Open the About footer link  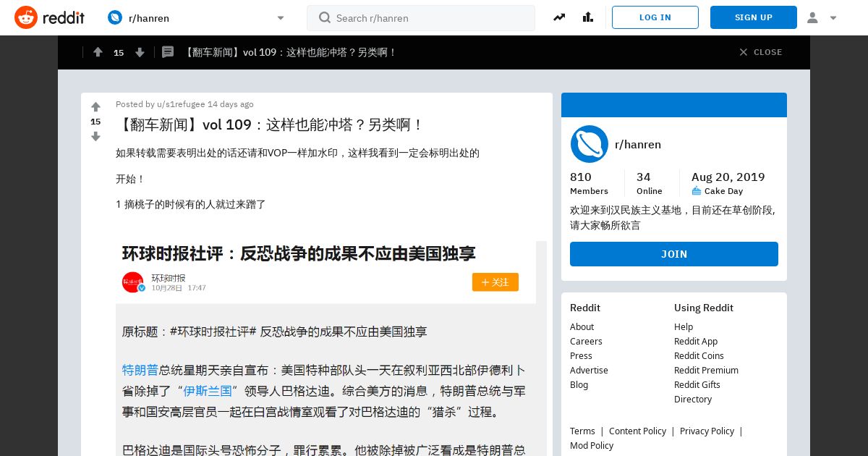pyautogui.click(x=582, y=326)
